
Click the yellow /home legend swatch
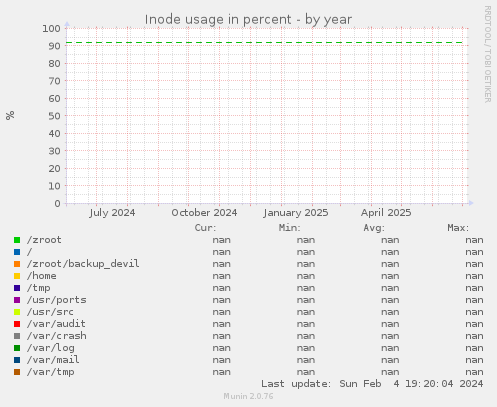click(x=17, y=276)
